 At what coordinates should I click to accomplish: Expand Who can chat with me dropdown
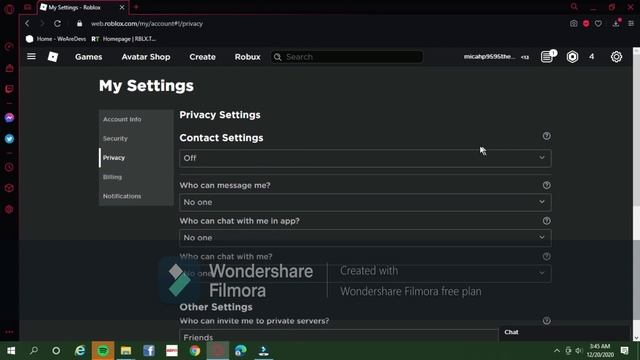365,273
